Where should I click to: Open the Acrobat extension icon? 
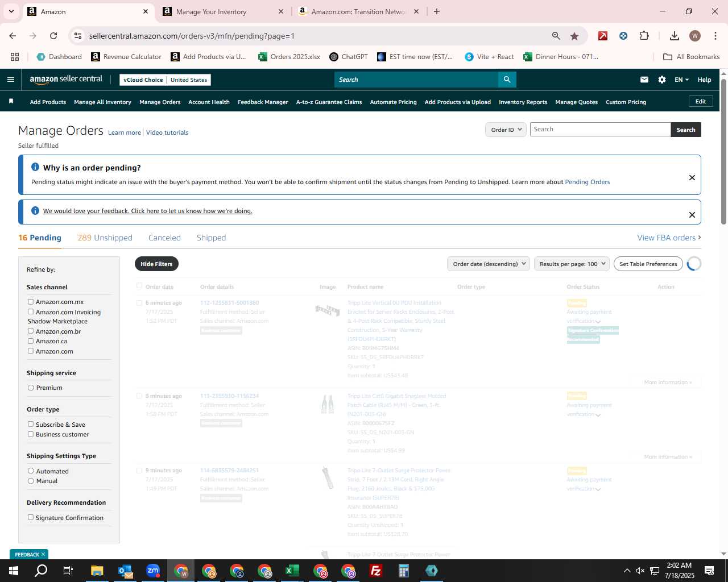pyautogui.click(x=603, y=36)
